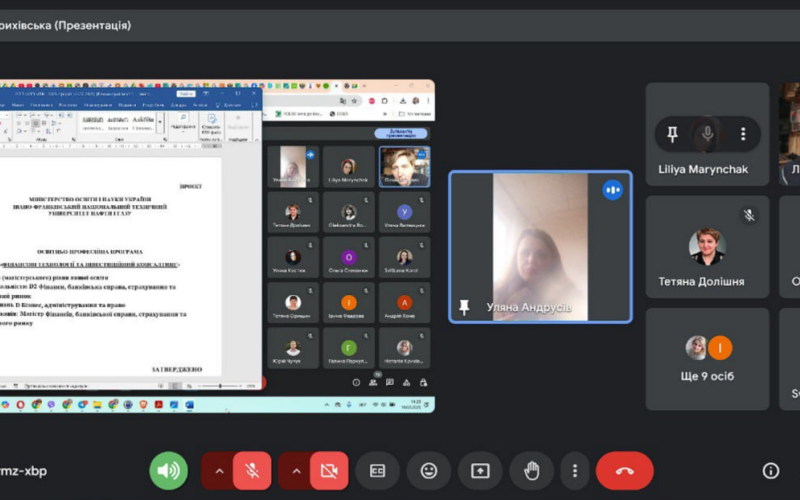This screenshot has height=500, width=800.
Task: Click speaking indicator on Уляна Андрусів tile
Action: pyautogui.click(x=612, y=190)
